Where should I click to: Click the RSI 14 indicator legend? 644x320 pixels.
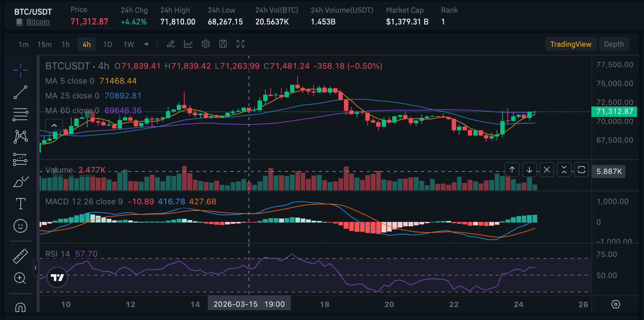click(x=71, y=254)
